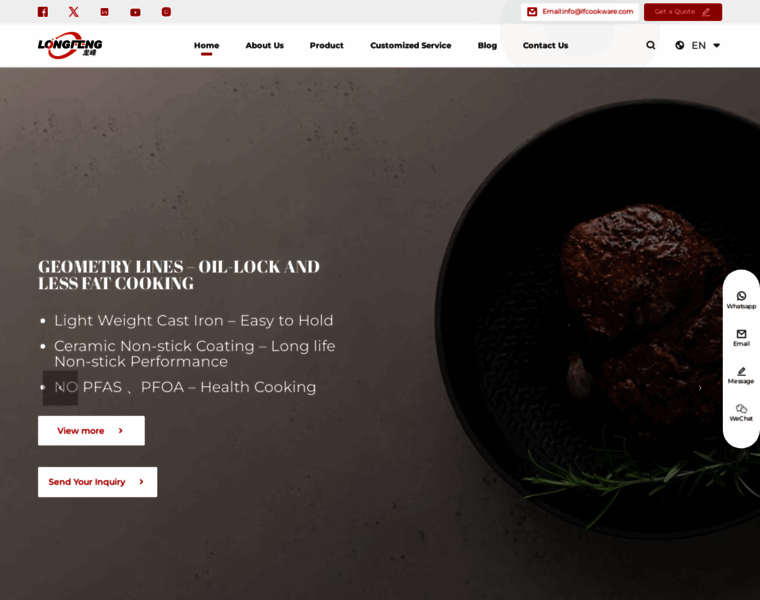Open the About Us menu
This screenshot has height=600, width=760.
click(x=264, y=46)
